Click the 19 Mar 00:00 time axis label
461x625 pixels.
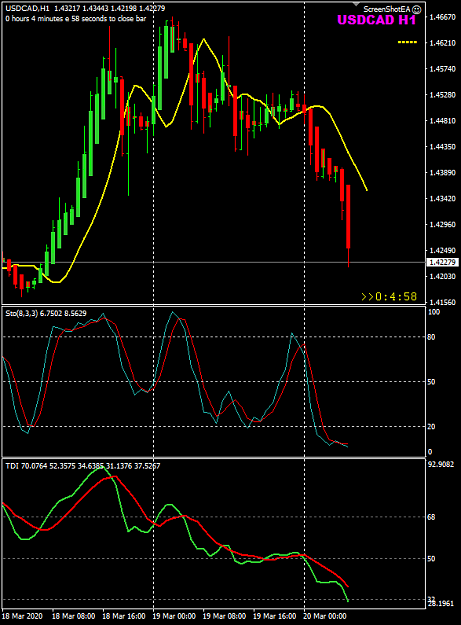click(174, 616)
